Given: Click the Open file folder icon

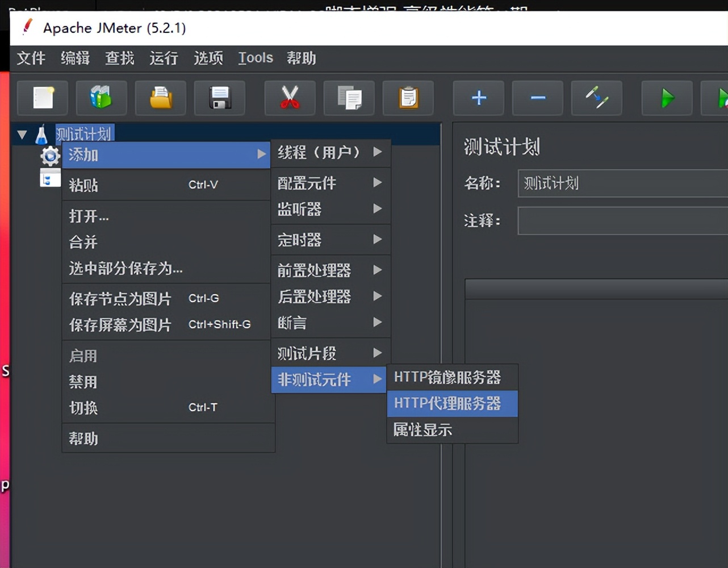Looking at the screenshot, I should 161,98.
